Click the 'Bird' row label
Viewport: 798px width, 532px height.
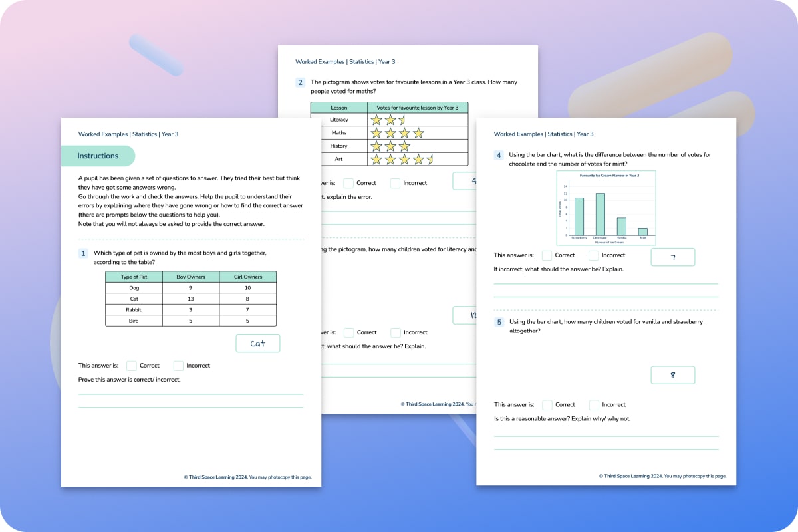click(134, 321)
